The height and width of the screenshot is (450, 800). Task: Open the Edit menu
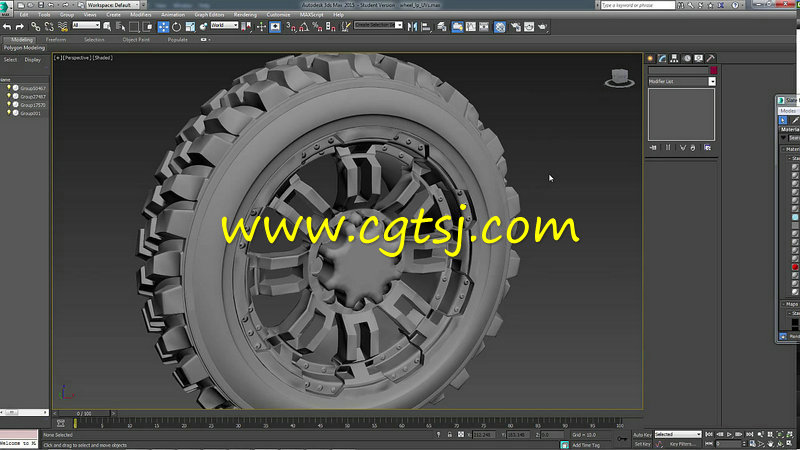[x=24, y=15]
